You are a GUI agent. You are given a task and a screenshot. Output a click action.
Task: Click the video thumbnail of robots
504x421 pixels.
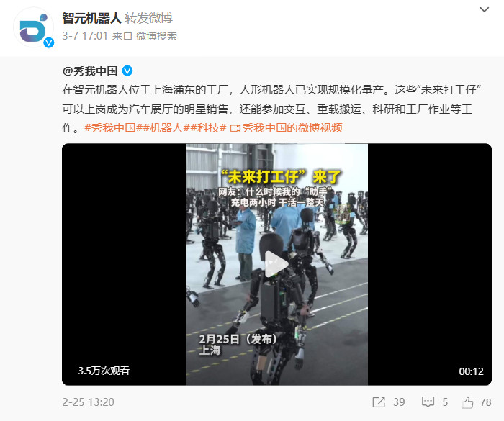click(x=276, y=265)
